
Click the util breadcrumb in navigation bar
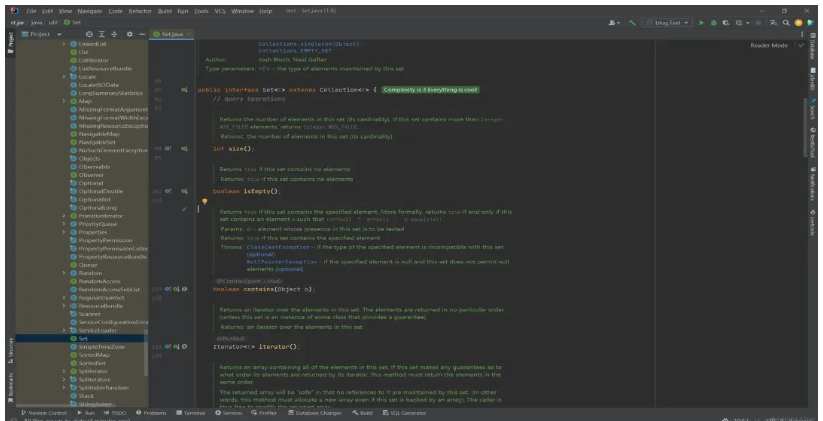pos(54,23)
